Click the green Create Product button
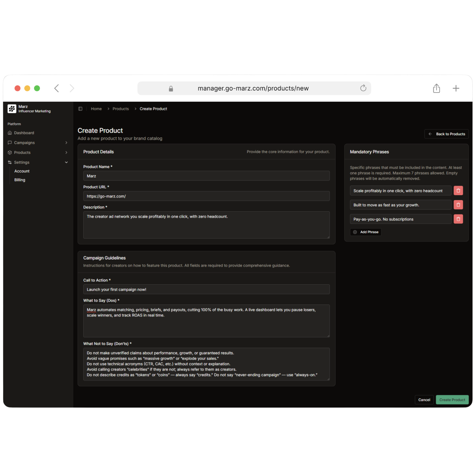 [x=452, y=400]
